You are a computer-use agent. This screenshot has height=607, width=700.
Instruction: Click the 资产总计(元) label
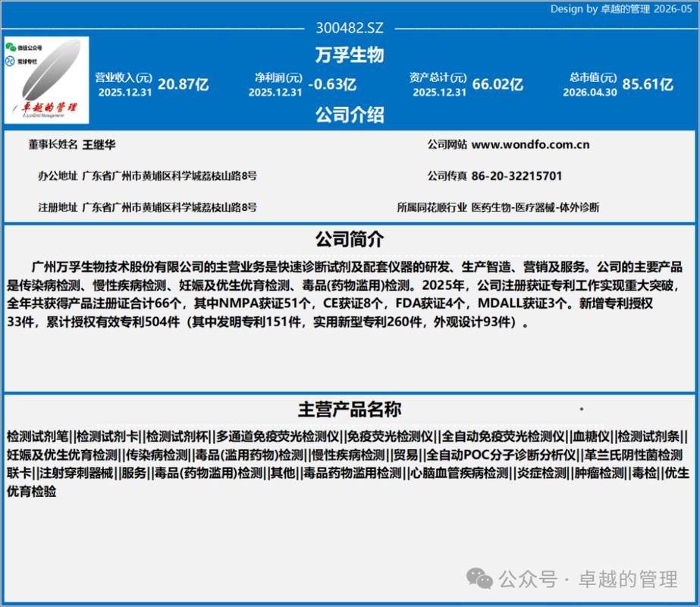click(x=438, y=77)
